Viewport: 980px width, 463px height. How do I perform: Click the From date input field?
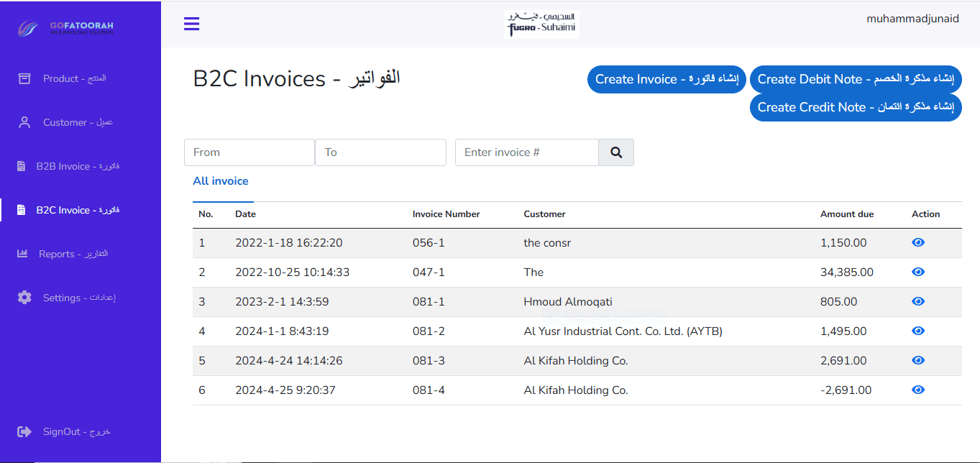(249, 152)
